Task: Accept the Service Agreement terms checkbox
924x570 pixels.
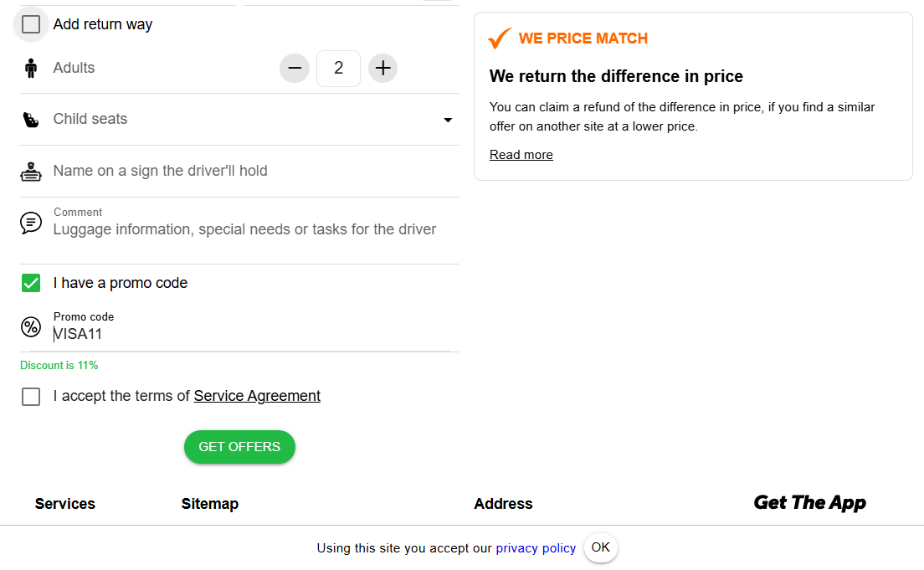Action: point(31,397)
